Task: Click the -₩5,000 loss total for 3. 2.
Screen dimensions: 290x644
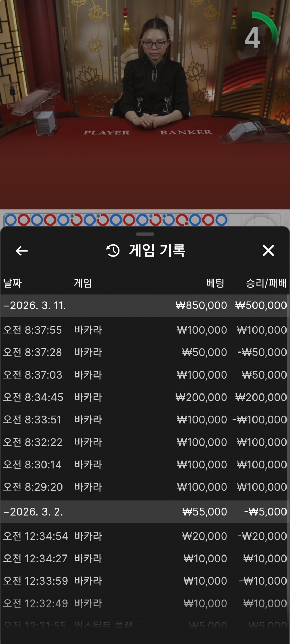Action: click(265, 511)
